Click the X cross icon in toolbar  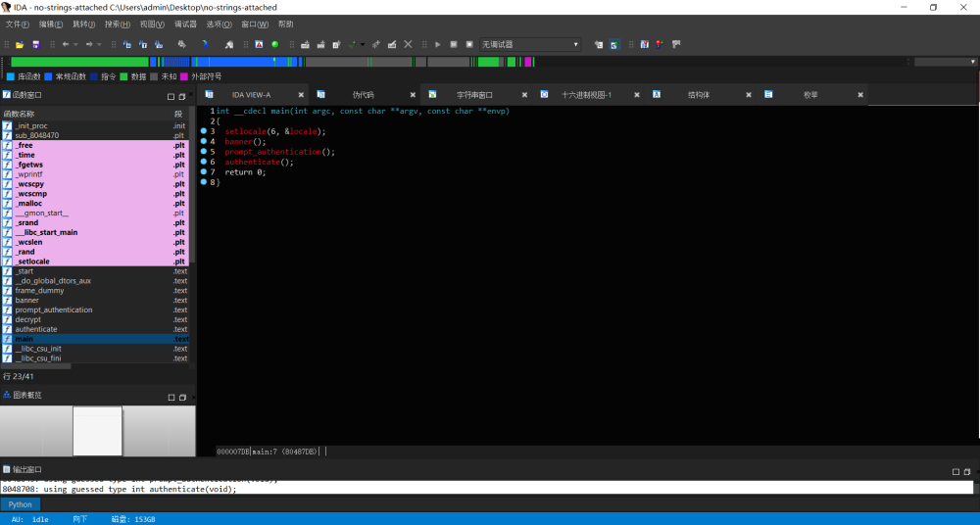(408, 44)
